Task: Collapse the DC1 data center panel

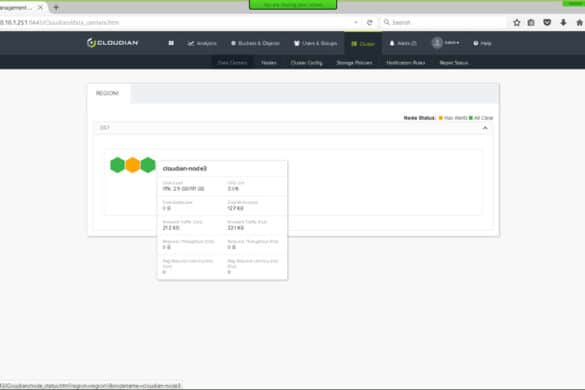Action: (485, 128)
